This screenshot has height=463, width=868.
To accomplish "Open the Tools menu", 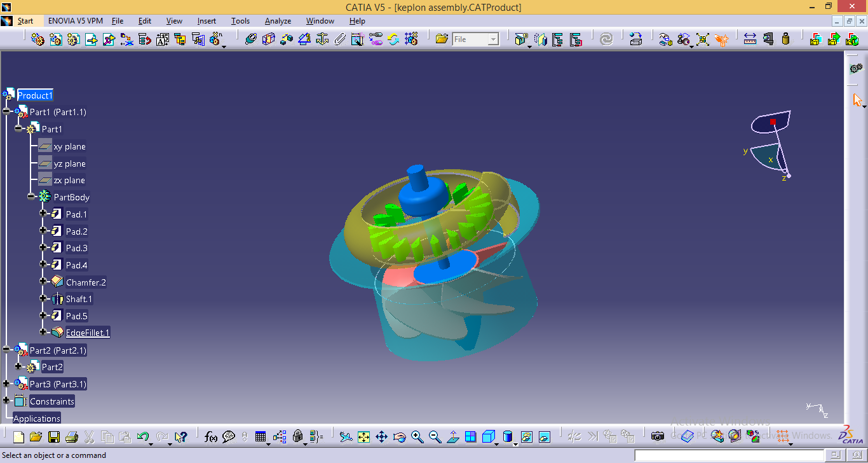I will [240, 21].
